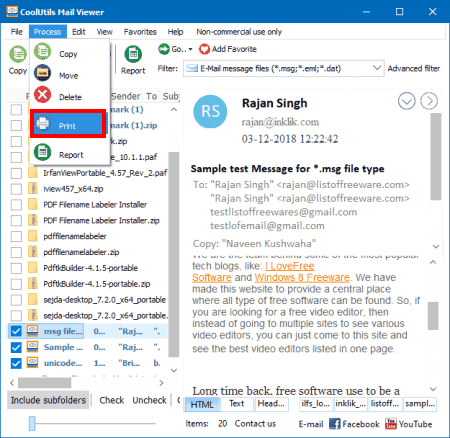Click the Report icon in the Process menu
Image resolution: width=450 pixels, height=438 pixels.
coord(42,152)
